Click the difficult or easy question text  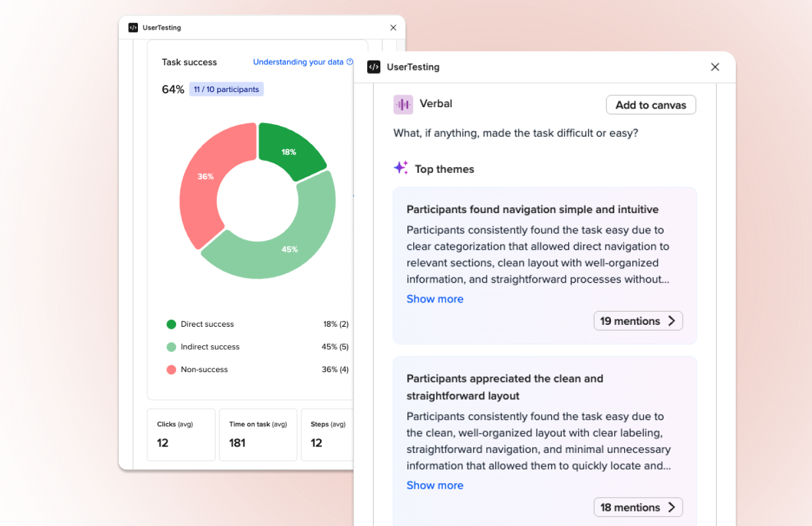click(516, 133)
